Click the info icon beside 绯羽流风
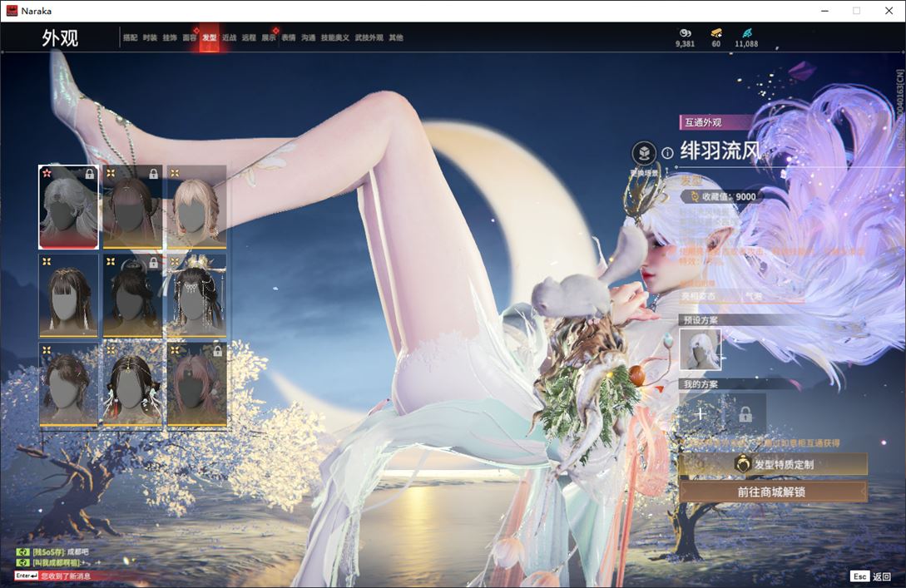The height and width of the screenshot is (588, 906). [x=667, y=153]
